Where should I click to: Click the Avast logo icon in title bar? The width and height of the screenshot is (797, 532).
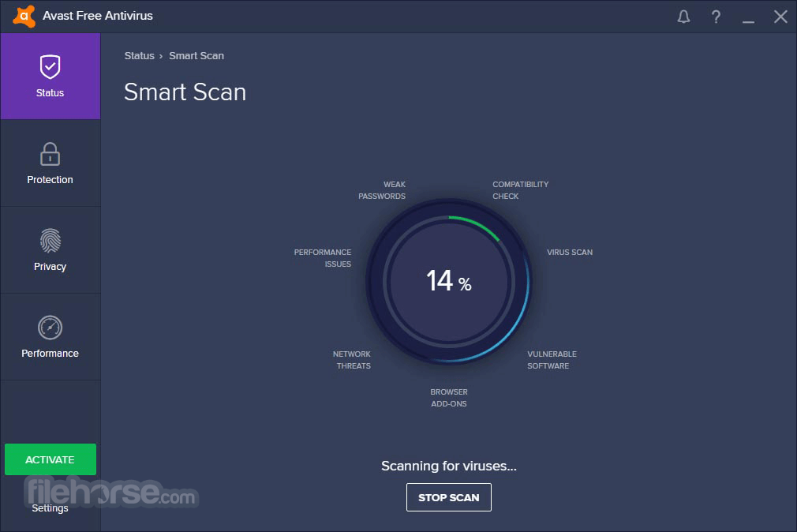point(24,17)
